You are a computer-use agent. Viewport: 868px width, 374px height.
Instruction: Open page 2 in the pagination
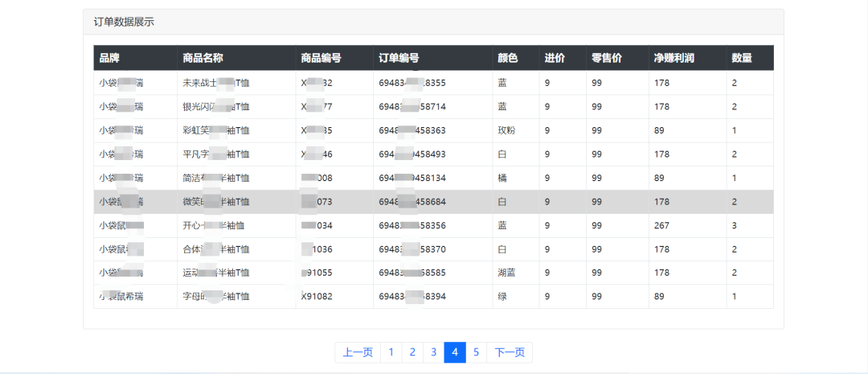(412, 352)
